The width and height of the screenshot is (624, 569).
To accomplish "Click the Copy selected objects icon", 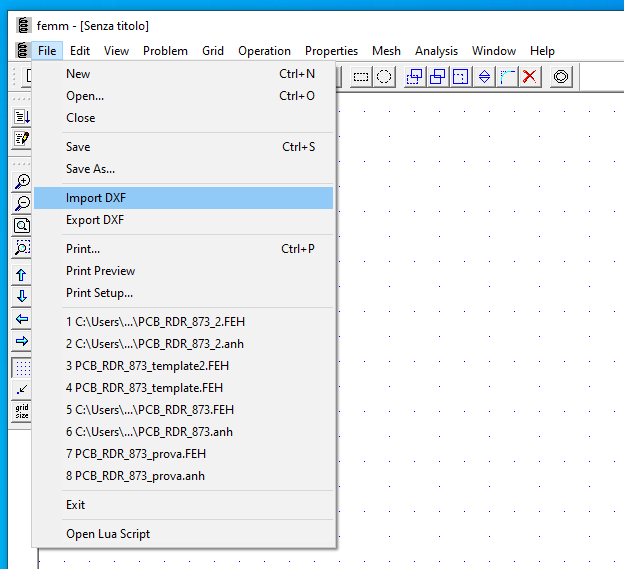I will [x=437, y=76].
